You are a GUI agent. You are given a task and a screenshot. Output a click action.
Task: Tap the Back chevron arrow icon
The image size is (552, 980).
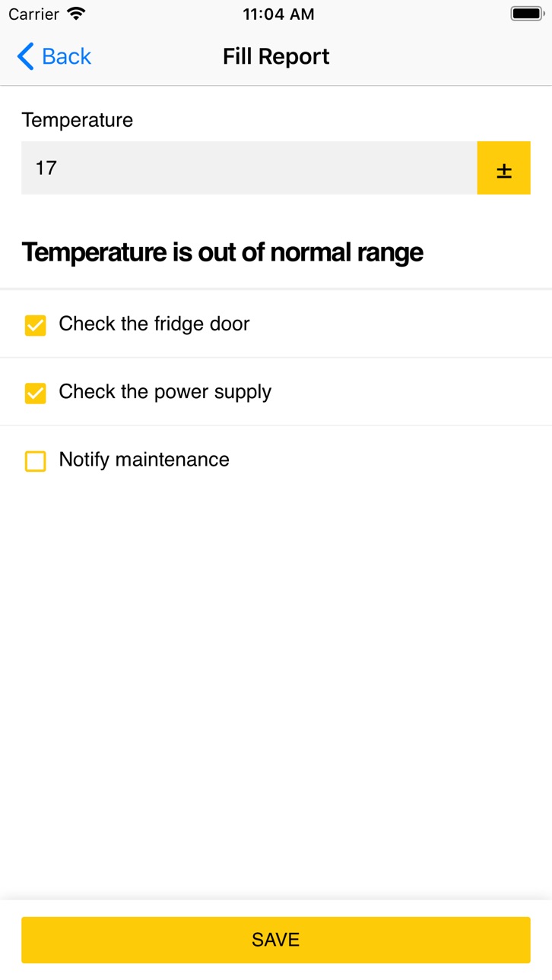(25, 56)
